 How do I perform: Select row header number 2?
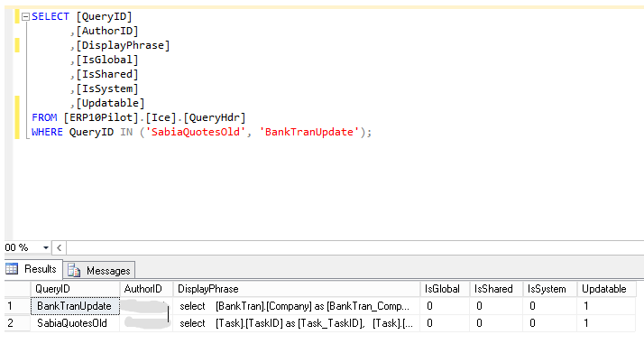point(18,323)
